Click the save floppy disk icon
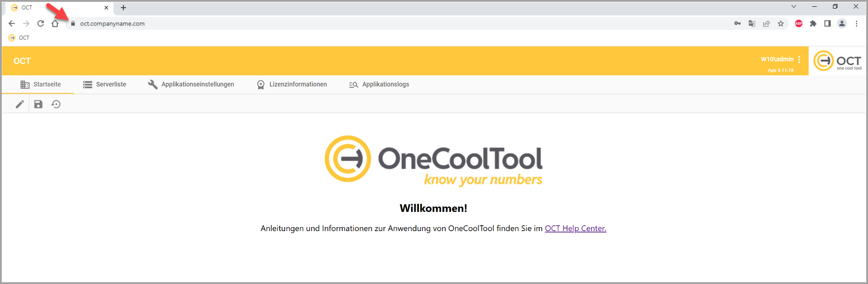Viewport: 868px width, 284px height. (x=38, y=104)
